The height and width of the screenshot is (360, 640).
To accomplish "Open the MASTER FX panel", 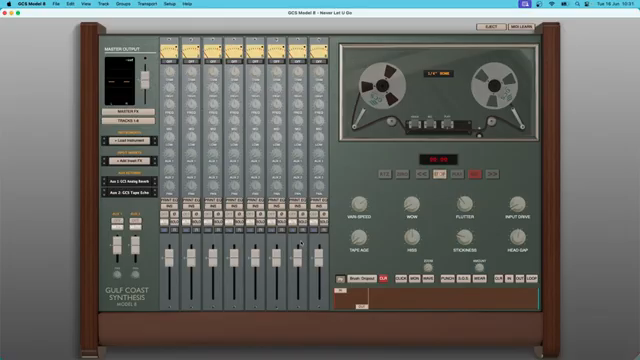I will pos(128,111).
